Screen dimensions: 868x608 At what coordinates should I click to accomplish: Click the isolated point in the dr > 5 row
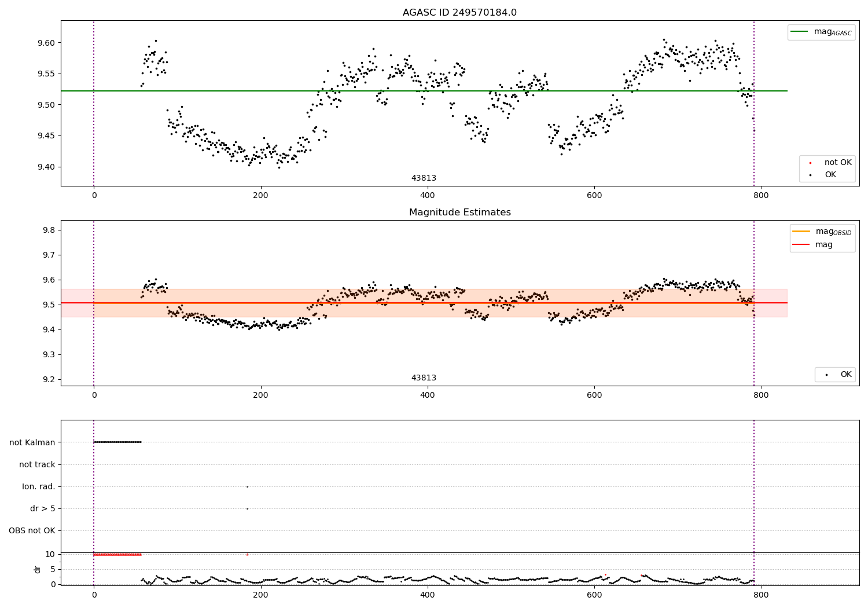point(247,508)
